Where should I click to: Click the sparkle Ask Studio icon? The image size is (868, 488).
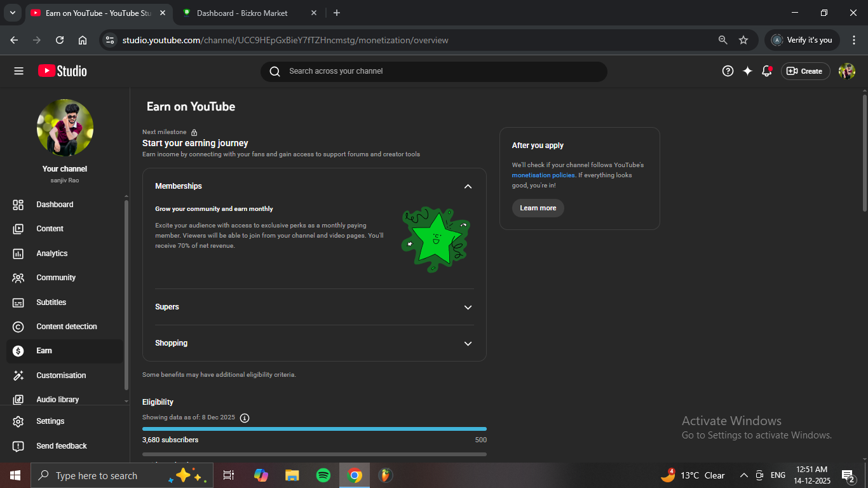tap(747, 71)
